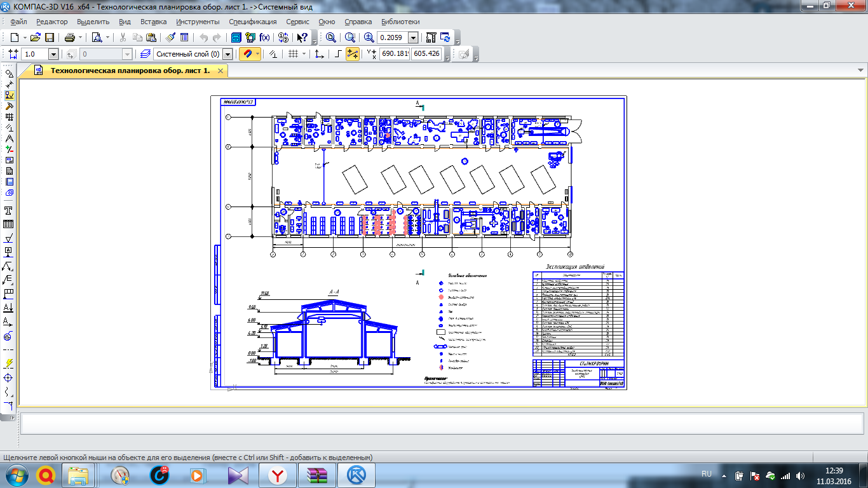Open the Спецификация menu

pos(253,22)
